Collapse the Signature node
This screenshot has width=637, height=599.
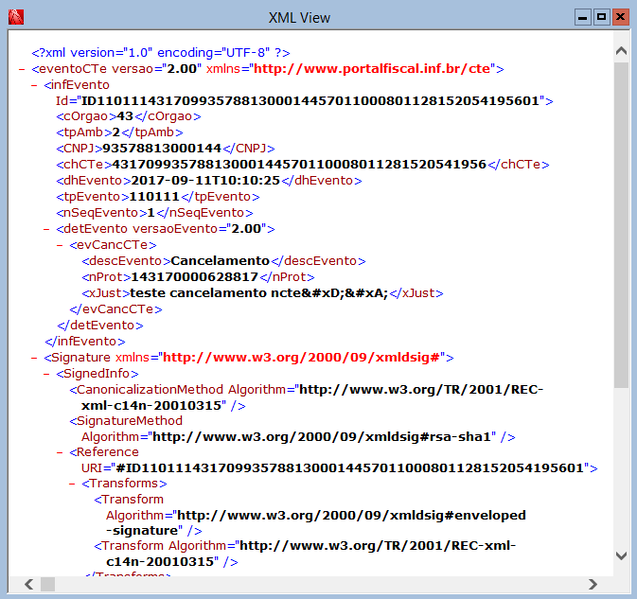point(34,358)
